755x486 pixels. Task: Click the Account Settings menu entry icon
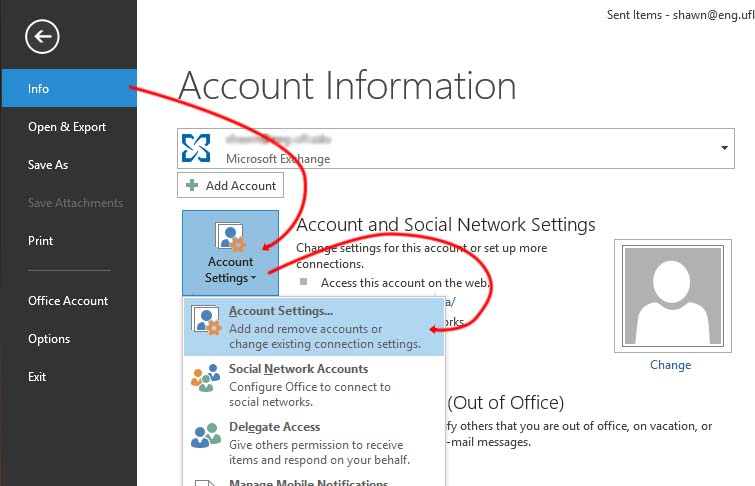205,320
